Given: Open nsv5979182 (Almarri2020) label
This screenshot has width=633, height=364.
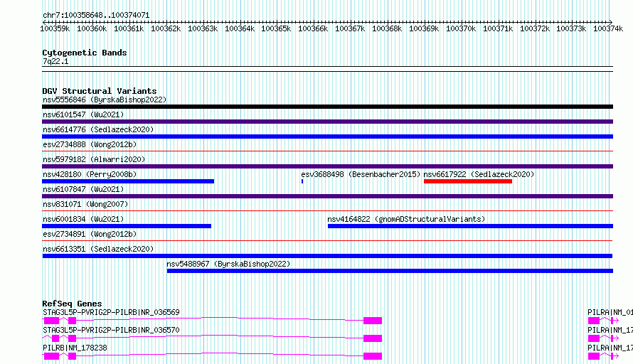Looking at the screenshot, I should (94, 159).
